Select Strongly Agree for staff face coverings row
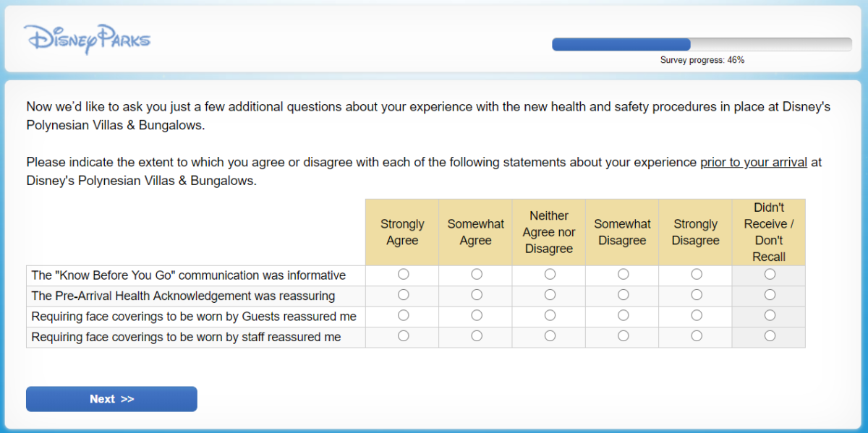 point(404,336)
